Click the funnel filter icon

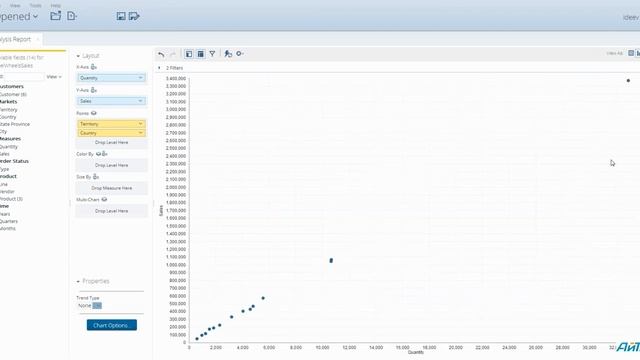(212, 54)
